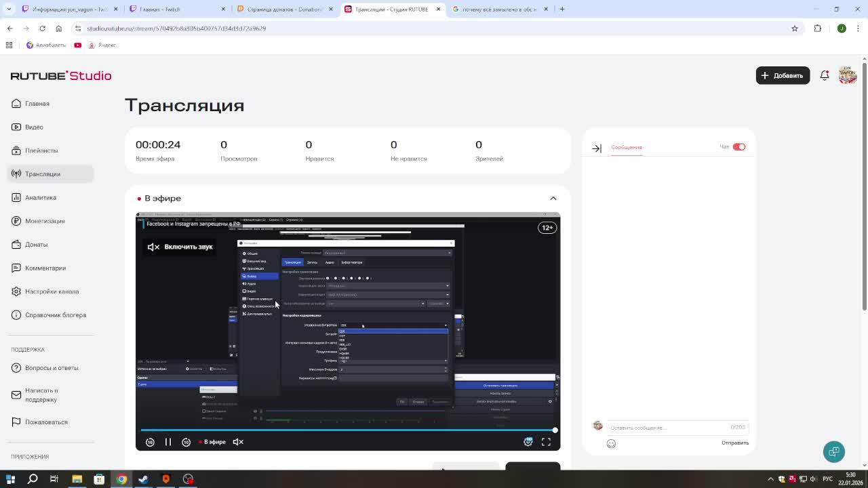Reload the page
Viewport: 868px width, 488px height.
pos(42,28)
